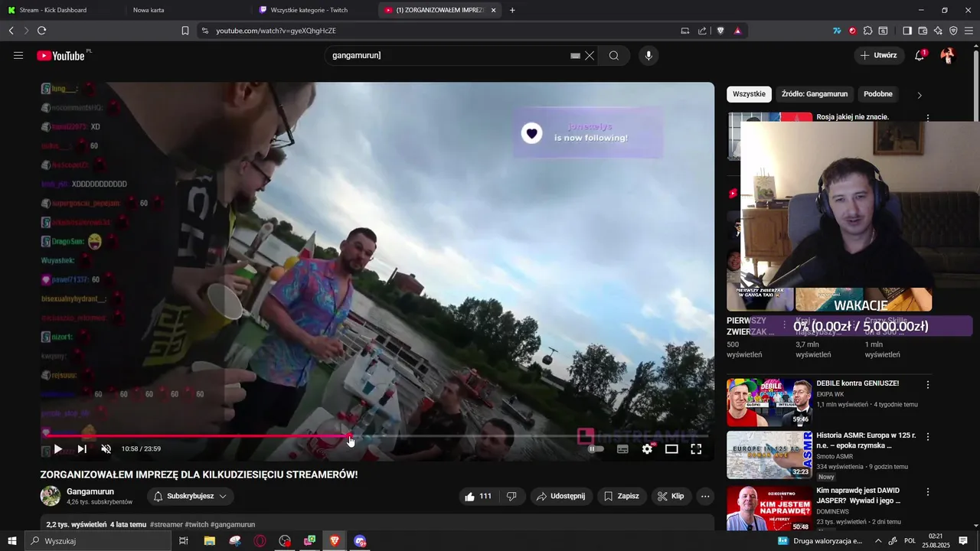
Task: Open the browser main menu
Action: (969, 31)
